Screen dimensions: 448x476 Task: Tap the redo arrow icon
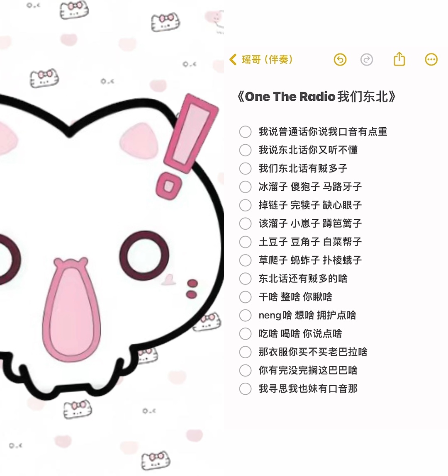(367, 60)
